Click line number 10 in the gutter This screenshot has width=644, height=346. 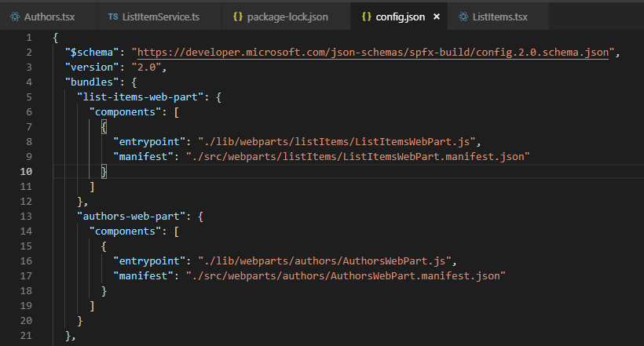26,172
